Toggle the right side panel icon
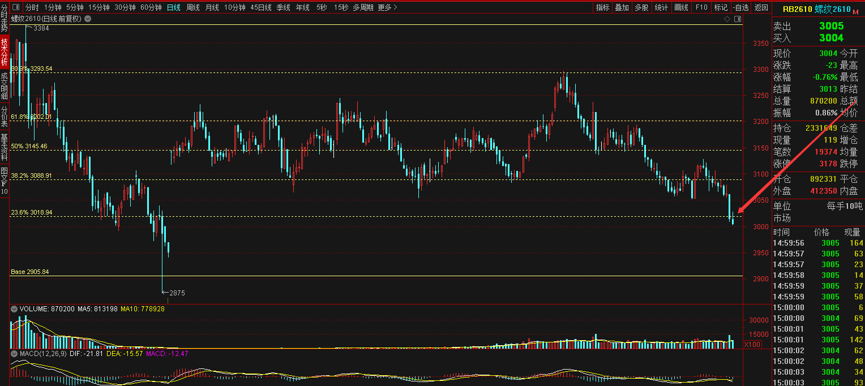865x386 pixels. pos(739,18)
